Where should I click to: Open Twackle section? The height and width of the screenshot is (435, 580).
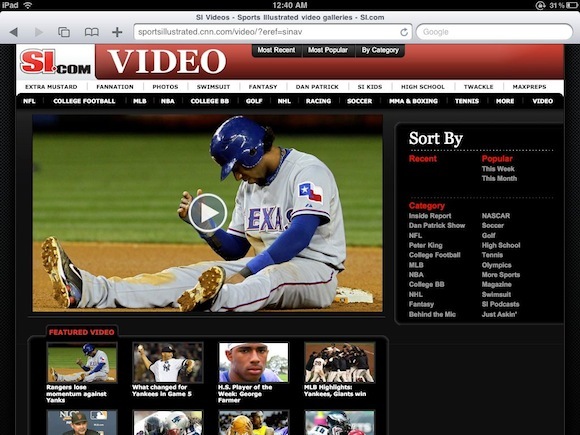pyautogui.click(x=478, y=87)
